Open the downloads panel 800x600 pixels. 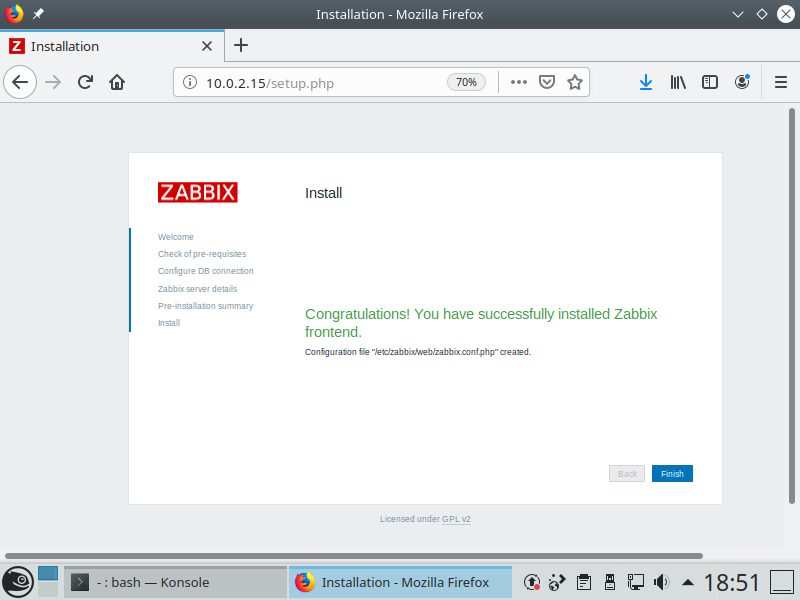click(x=646, y=82)
